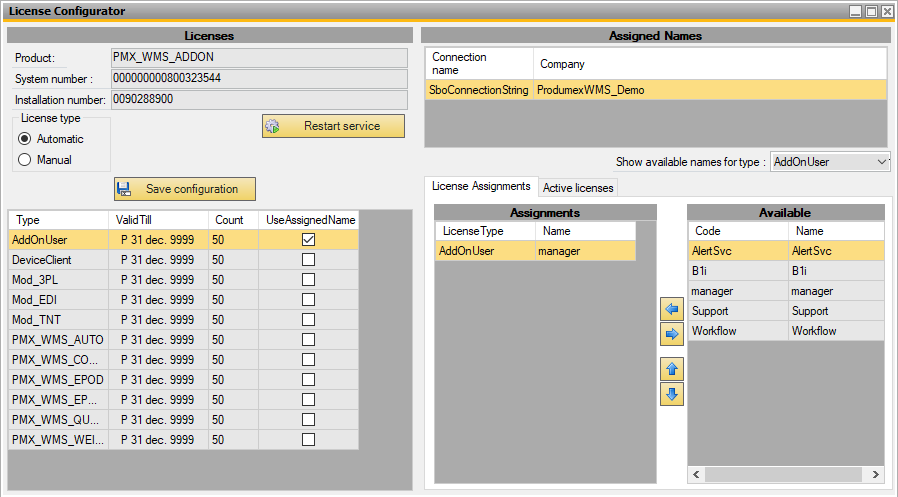Viewport: 898px width, 497px height.
Task: Maximize the License Configurator window
Action: pyautogui.click(x=871, y=11)
